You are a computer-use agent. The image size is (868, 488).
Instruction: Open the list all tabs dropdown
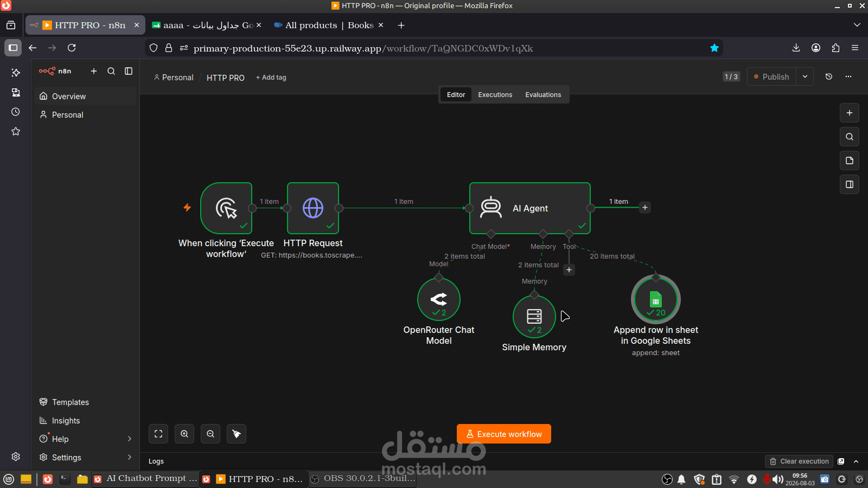point(857,25)
